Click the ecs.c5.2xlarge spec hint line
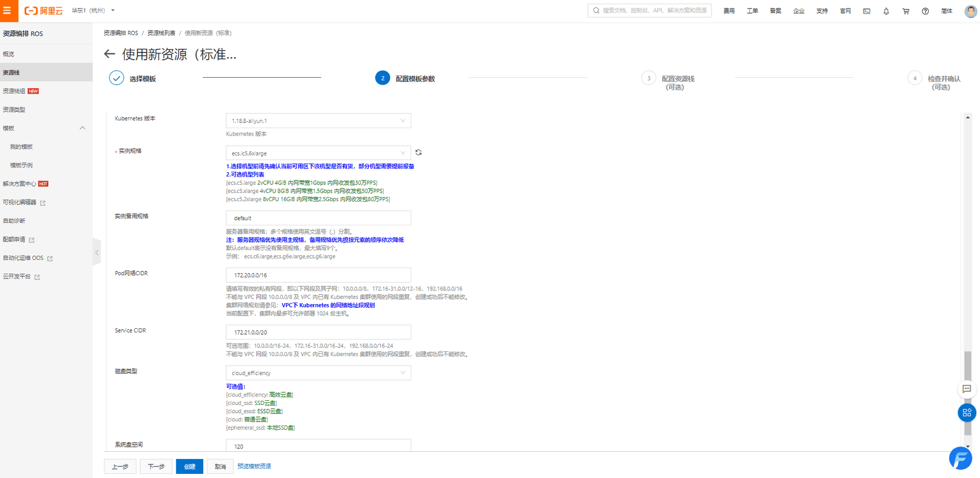The height and width of the screenshot is (478, 980). (x=308, y=200)
